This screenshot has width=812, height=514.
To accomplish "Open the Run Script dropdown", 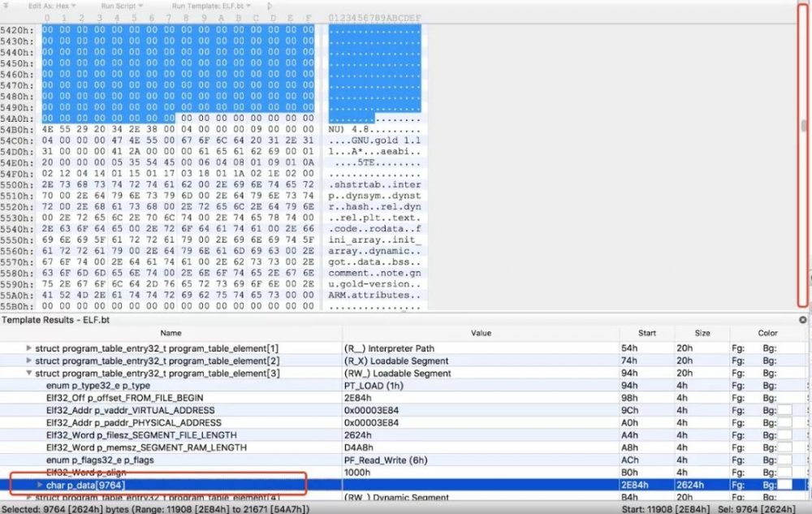I will [122, 6].
